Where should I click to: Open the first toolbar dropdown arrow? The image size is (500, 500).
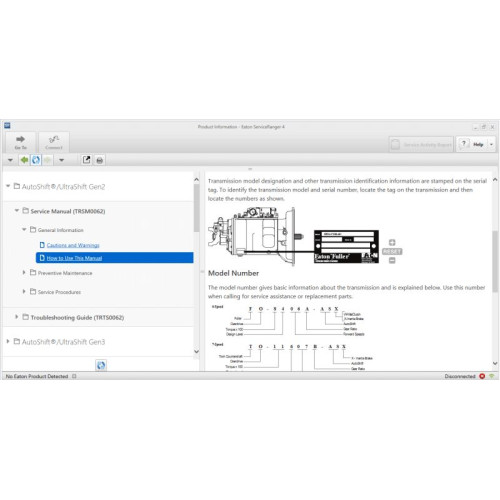[10, 160]
